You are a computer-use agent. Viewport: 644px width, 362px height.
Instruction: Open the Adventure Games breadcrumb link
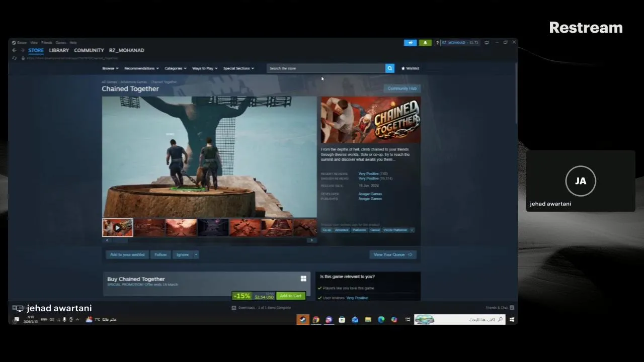pos(133,82)
